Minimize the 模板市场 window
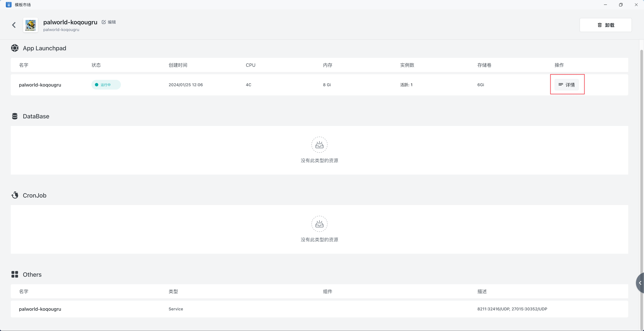This screenshot has height=331, width=644. (x=605, y=5)
